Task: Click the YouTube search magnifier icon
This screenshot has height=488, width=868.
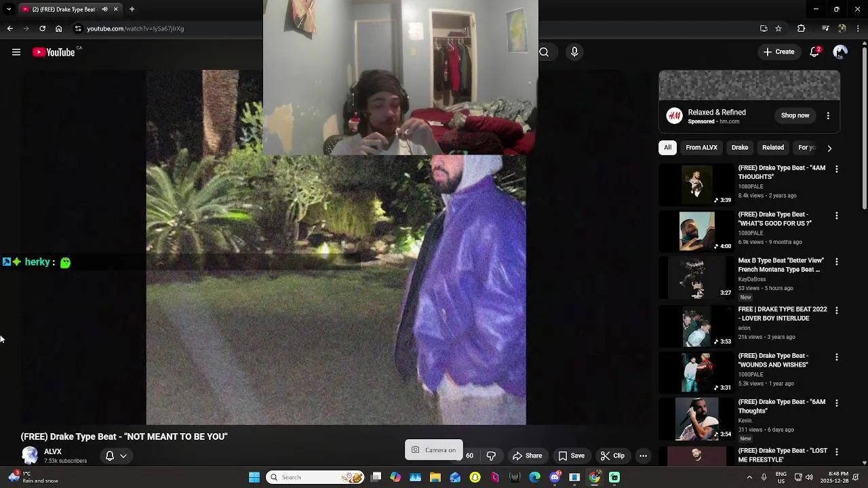Action: tap(544, 52)
